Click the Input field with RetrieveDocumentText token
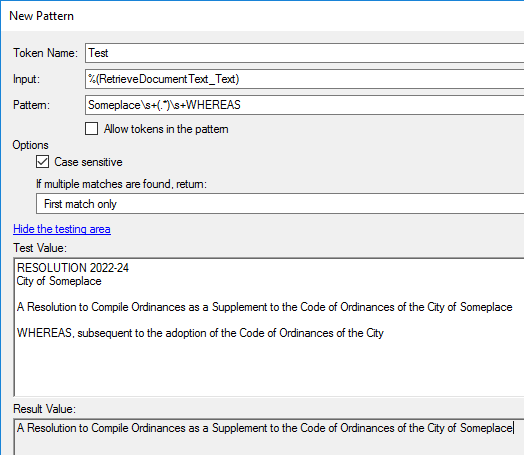 (304, 79)
